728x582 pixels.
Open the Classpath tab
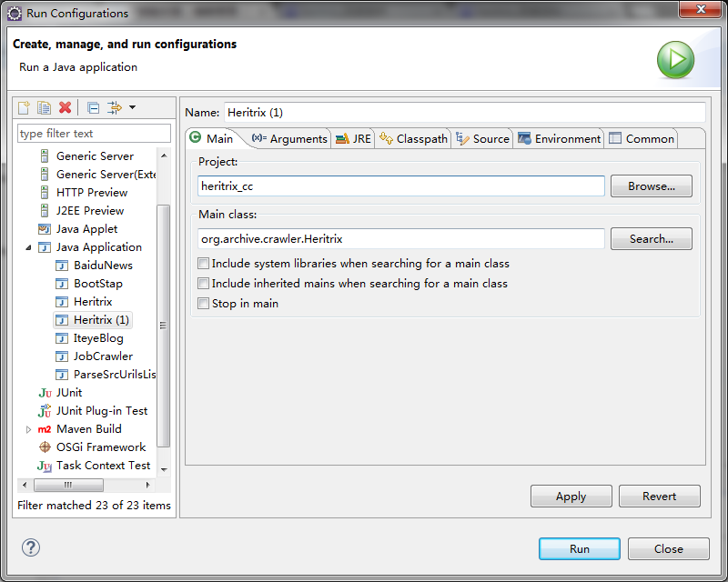(x=414, y=139)
